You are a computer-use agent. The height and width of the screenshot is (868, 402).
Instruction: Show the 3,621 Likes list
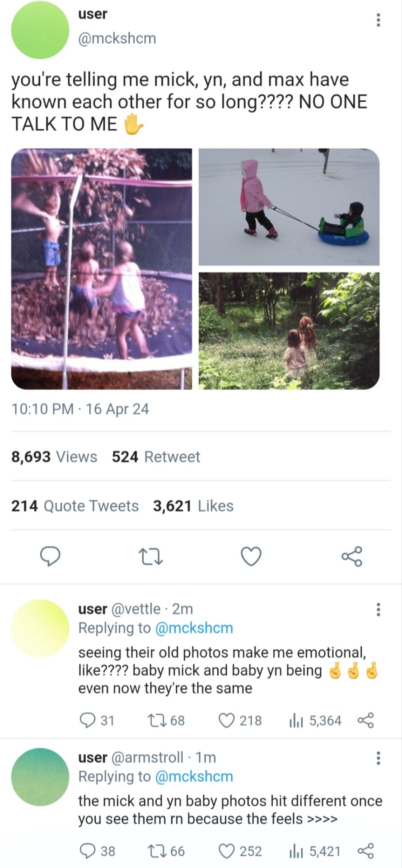[x=193, y=505]
